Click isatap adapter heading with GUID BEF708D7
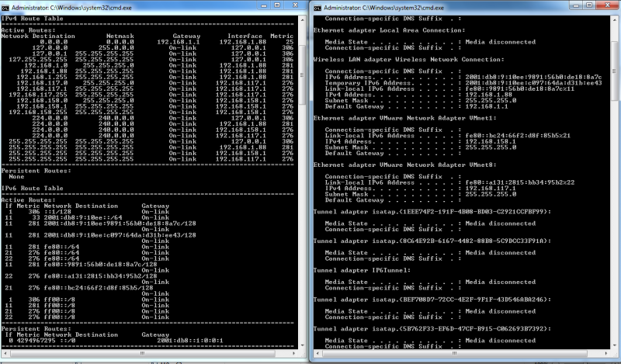 point(432,300)
